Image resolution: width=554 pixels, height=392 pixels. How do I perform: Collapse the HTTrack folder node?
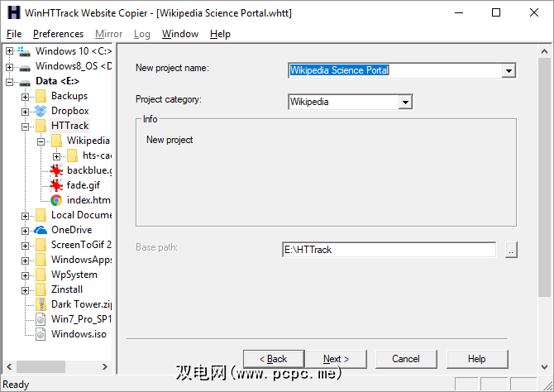25,127
